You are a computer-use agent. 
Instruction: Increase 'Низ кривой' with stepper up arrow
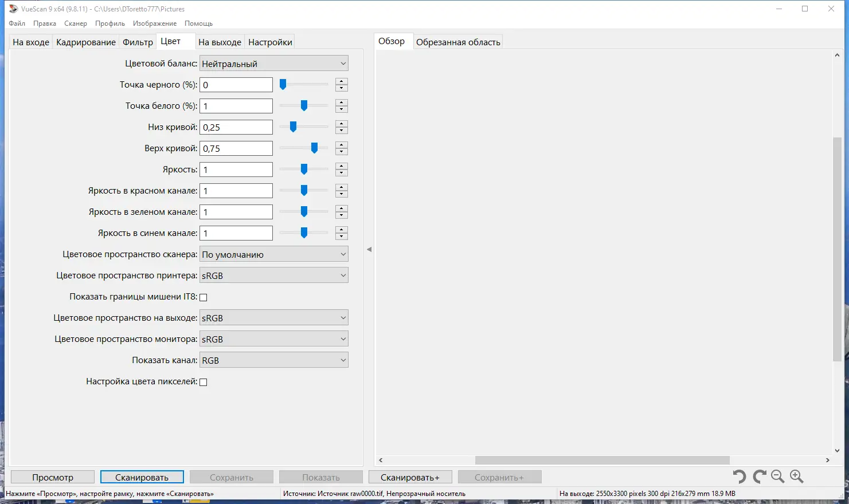[342, 124]
